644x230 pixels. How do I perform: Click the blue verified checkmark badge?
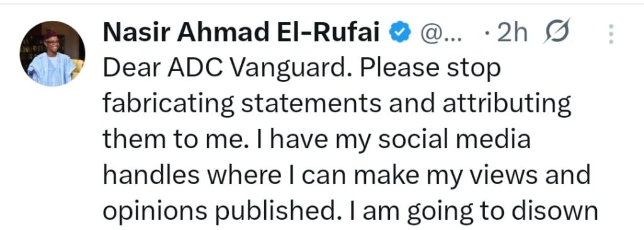pyautogui.click(x=399, y=33)
